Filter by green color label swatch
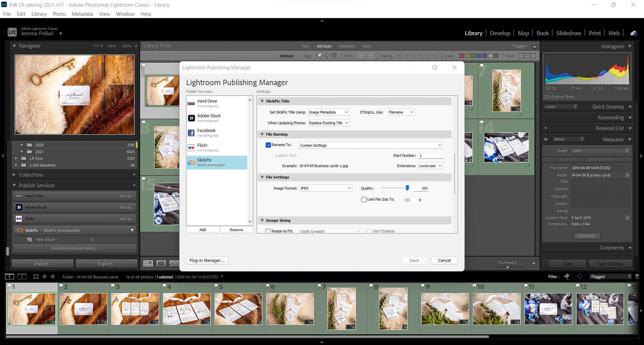Image resolution: width=644 pixels, height=345 pixels. 473,56
